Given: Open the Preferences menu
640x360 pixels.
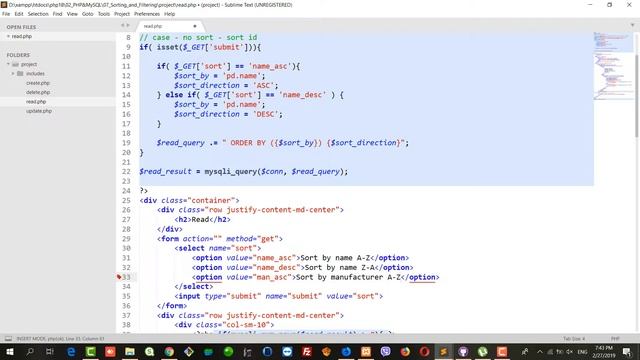Looking at the screenshot, I should tap(147, 14).
